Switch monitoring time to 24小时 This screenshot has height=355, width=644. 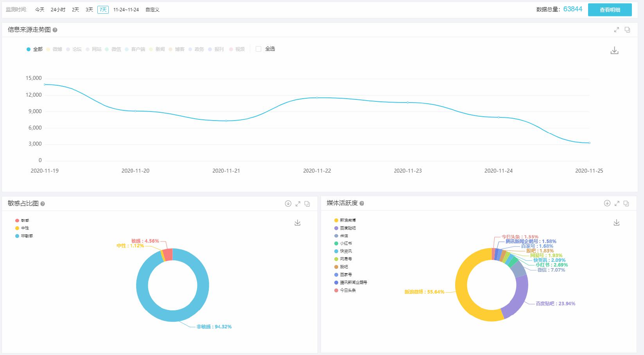(58, 10)
